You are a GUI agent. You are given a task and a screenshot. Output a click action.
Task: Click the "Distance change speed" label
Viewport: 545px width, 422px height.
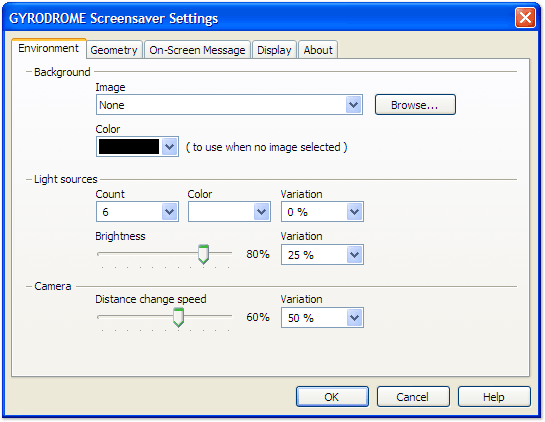151,299
